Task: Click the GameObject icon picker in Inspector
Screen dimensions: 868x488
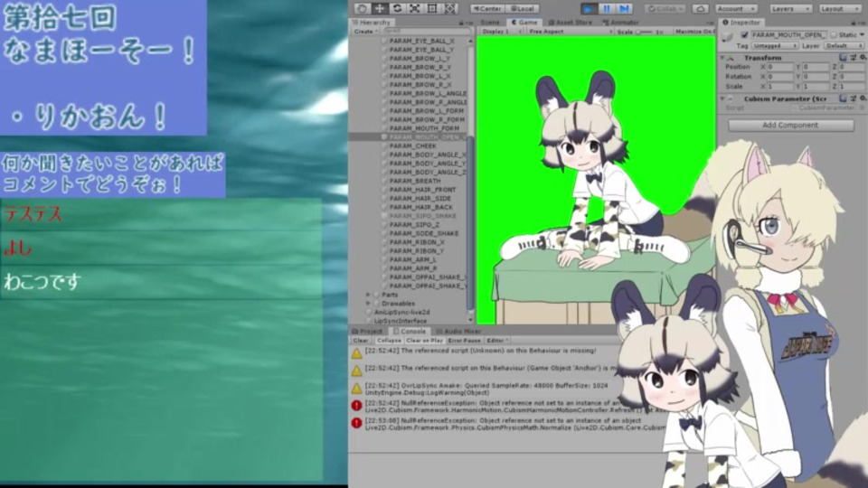Action: click(x=728, y=36)
